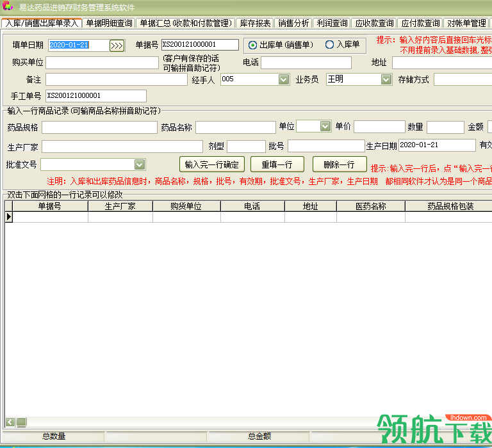Click the 填单日期 date field

coord(79,45)
